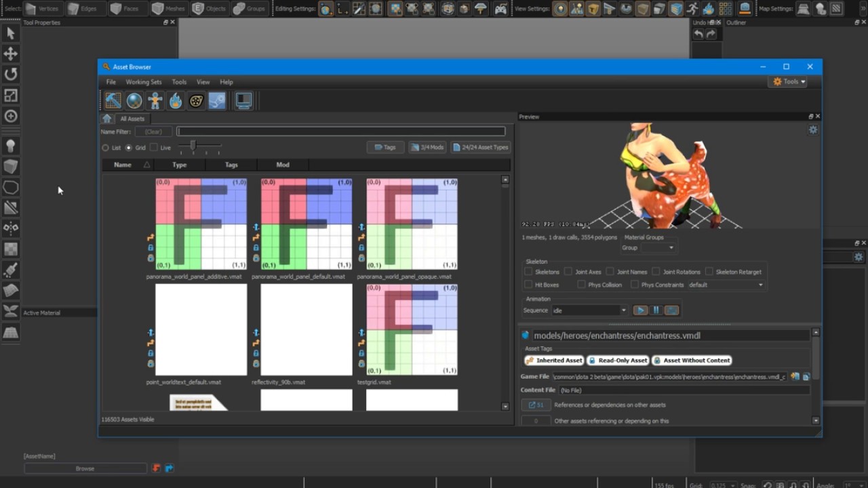
Task: Open the Particle Editor flame icon
Action: tap(176, 101)
